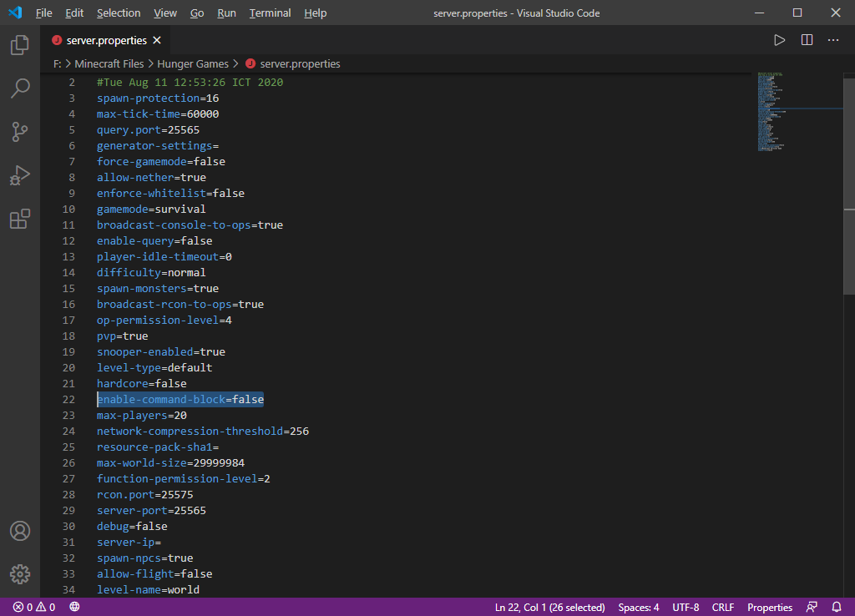Viewport: 855px width, 616px height.
Task: Open the Manage gear menu
Action: tap(20, 574)
